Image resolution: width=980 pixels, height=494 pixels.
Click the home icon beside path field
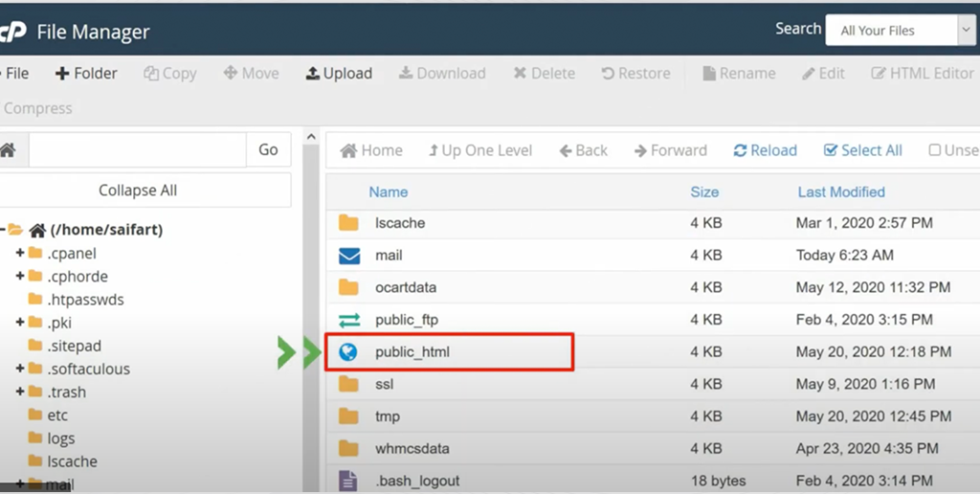click(8, 150)
